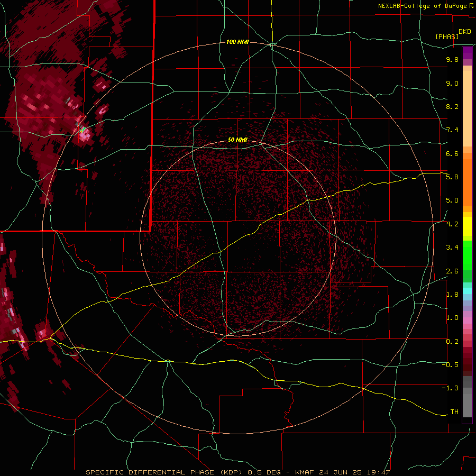Pick the bright green segment of the color bar
This screenshot has height=476, width=476.
pos(467,255)
